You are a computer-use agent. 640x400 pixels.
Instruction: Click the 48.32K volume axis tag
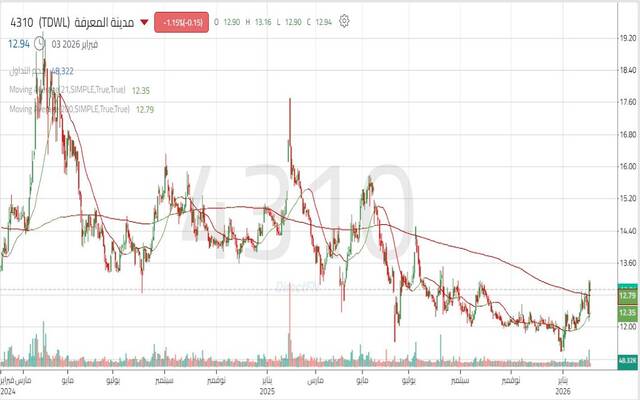[x=628, y=360]
